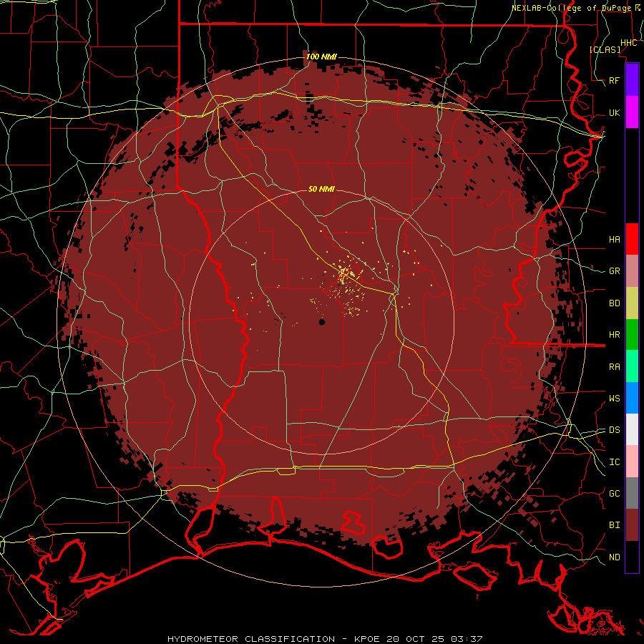644x644 pixels.
Task: Click the 'GR' legend label
Action: click(x=615, y=271)
